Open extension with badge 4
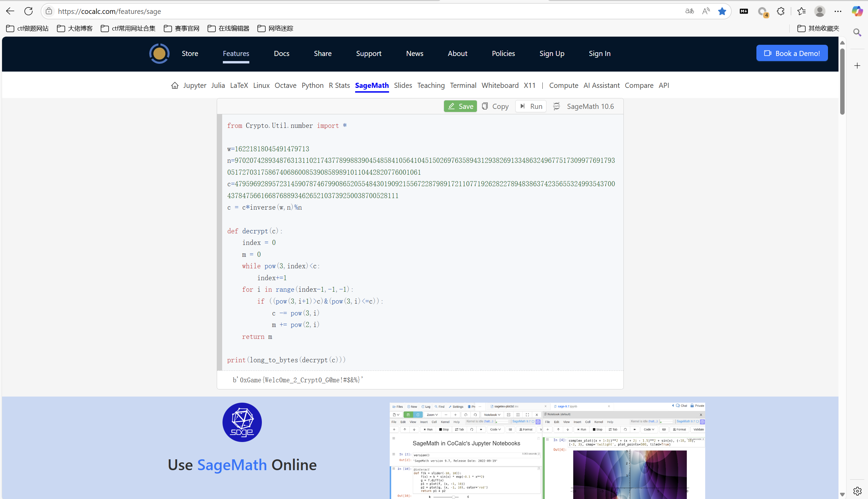The image size is (868, 499). [x=763, y=12]
